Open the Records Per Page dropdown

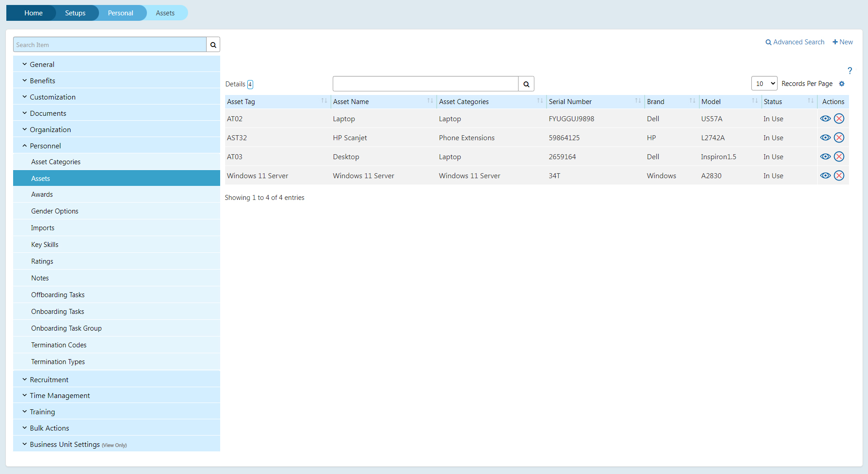point(763,83)
